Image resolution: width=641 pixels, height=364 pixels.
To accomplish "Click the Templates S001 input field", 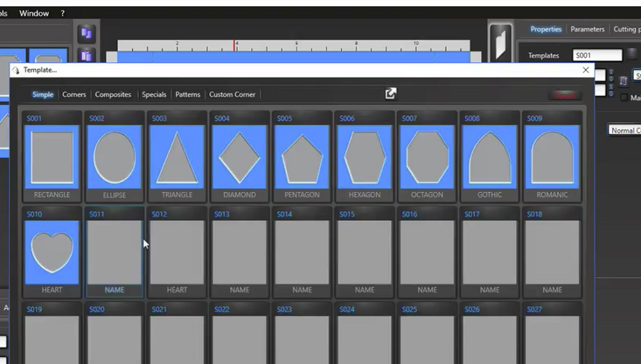I will point(597,55).
